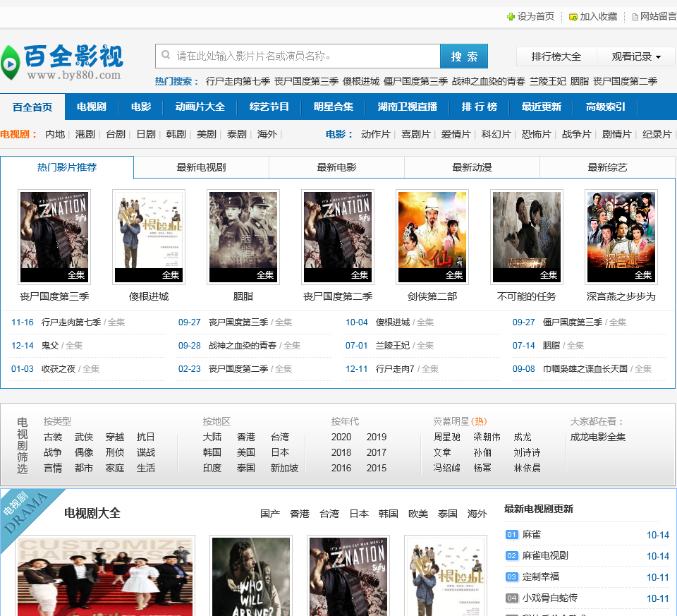Switch to the 最新电视剧 tab
The height and width of the screenshot is (616, 677).
pos(201,167)
